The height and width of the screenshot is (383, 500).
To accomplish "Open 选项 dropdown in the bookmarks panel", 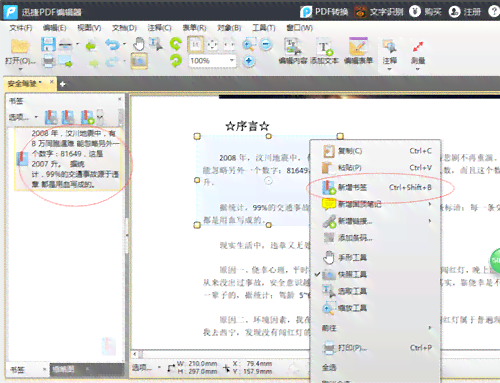I will 23,117.
